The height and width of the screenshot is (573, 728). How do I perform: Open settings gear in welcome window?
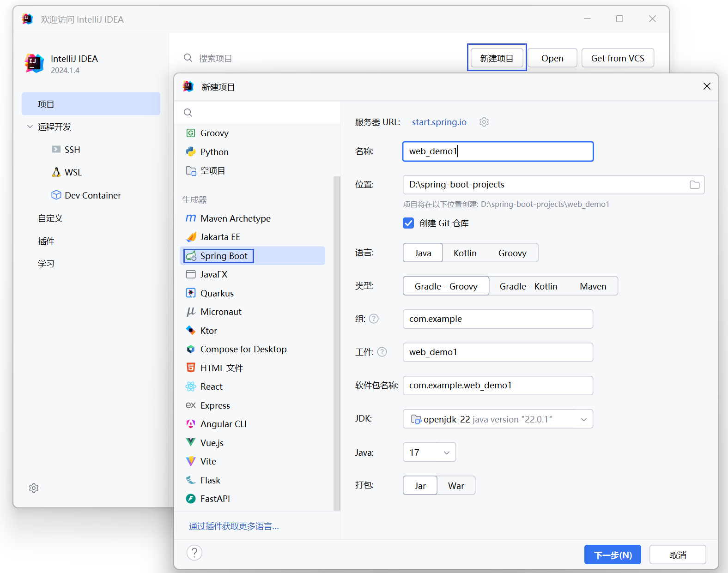34,488
